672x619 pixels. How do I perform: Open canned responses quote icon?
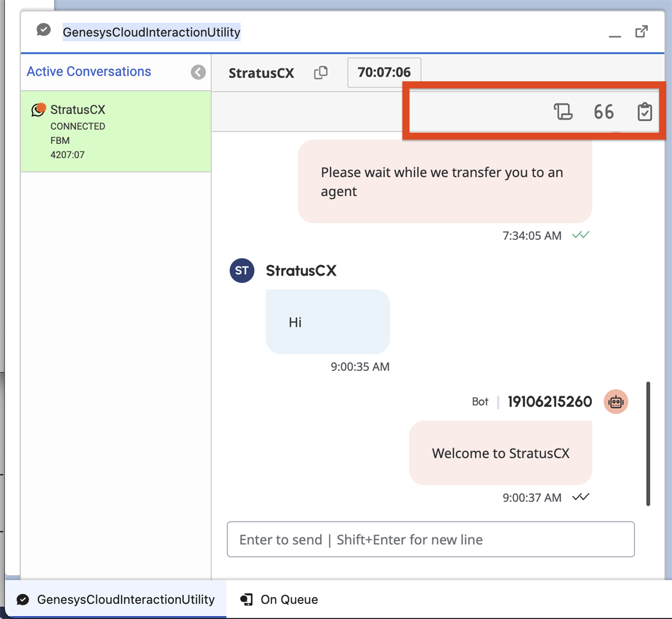604,112
